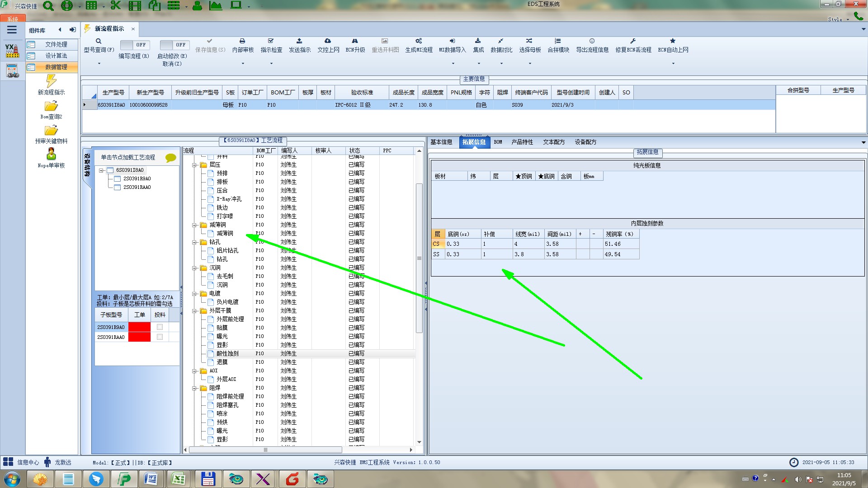Select 酸性蚀刻 process row
Viewport: 868px width, 488px height.
(298, 354)
